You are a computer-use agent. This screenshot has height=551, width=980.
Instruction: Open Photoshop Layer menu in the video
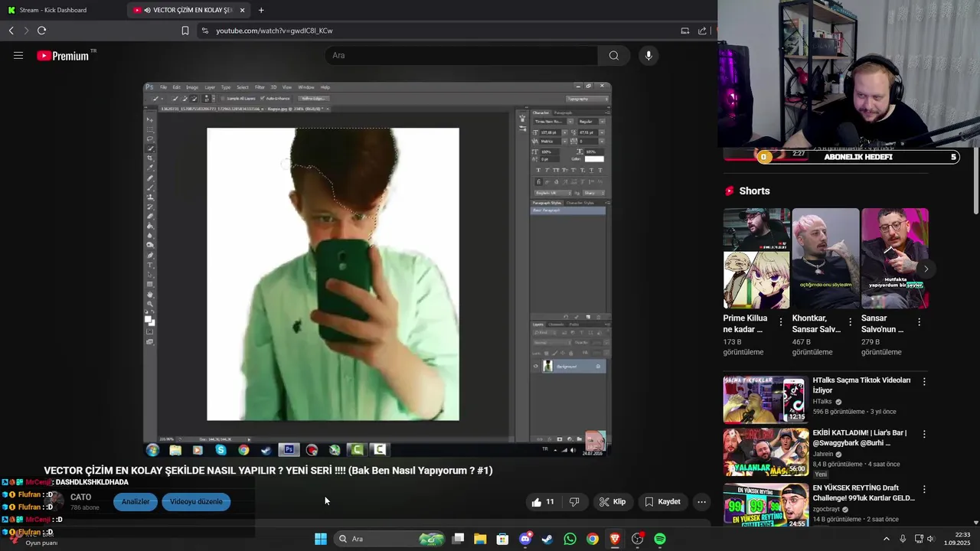click(210, 87)
